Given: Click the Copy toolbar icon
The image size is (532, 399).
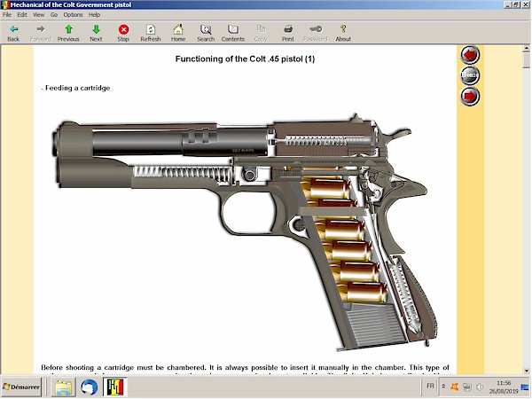Looking at the screenshot, I should (261, 33).
